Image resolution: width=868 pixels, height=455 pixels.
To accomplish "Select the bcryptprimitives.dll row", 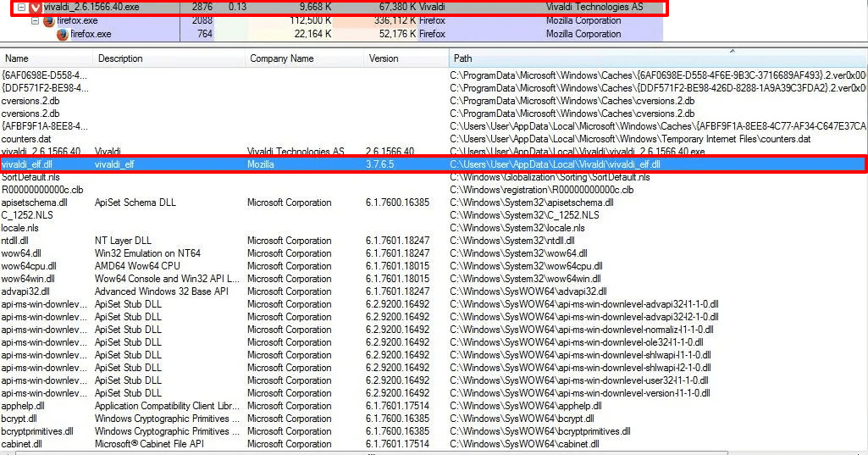I will click(434, 431).
